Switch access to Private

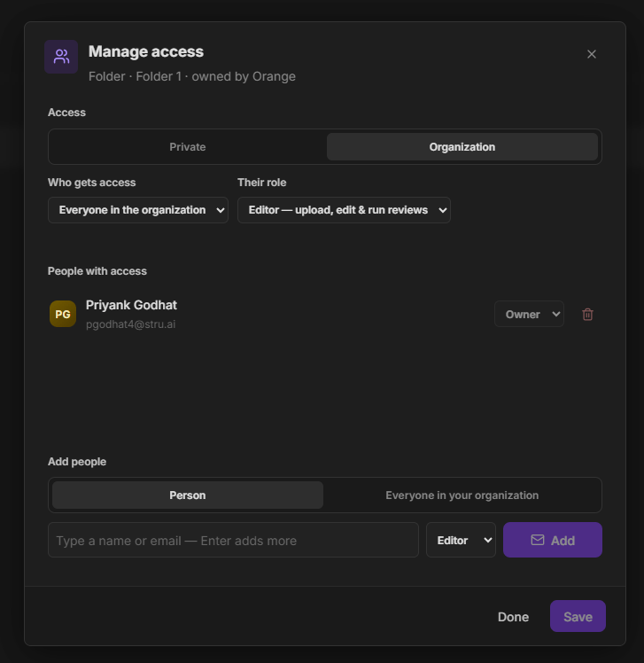188,147
